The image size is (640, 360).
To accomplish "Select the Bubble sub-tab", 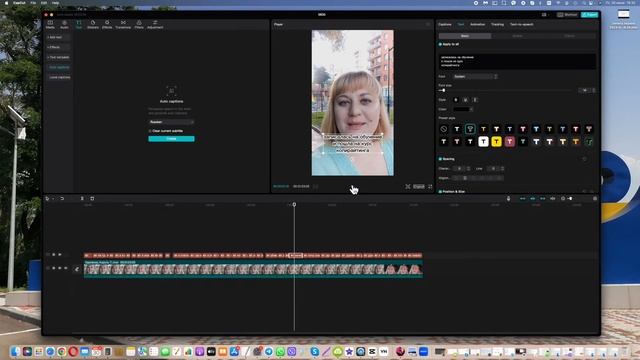I will 517,36.
